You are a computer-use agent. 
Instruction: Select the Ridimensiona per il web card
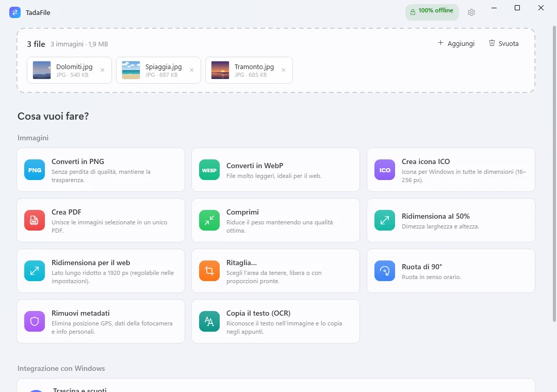pos(101,271)
